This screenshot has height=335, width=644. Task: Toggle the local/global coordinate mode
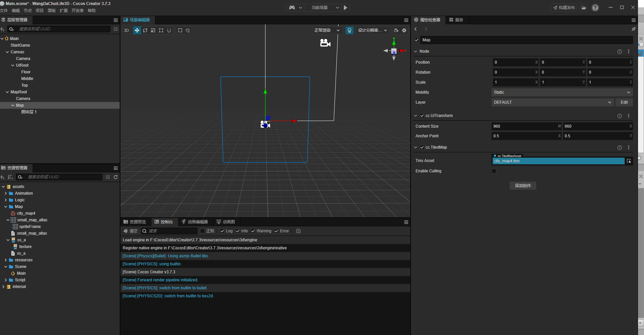point(188,30)
